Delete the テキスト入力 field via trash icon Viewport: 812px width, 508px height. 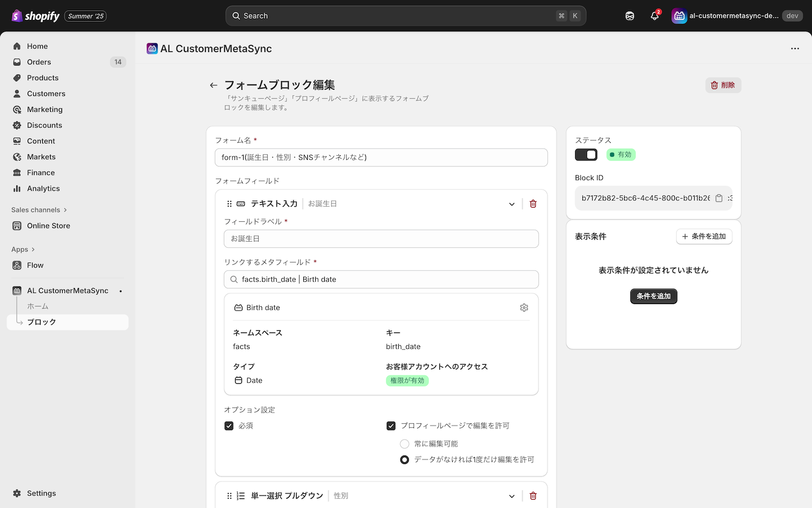533,204
